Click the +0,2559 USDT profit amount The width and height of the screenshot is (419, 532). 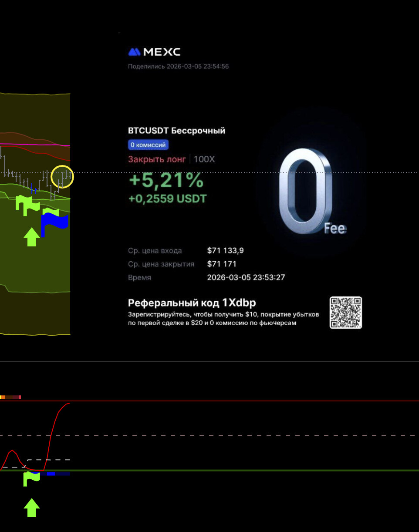point(167,199)
